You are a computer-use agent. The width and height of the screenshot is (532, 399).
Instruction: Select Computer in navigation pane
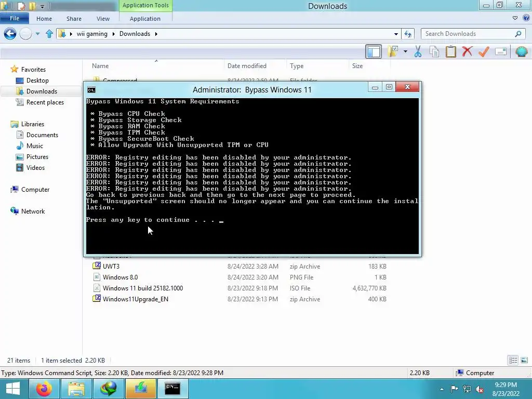(x=35, y=189)
